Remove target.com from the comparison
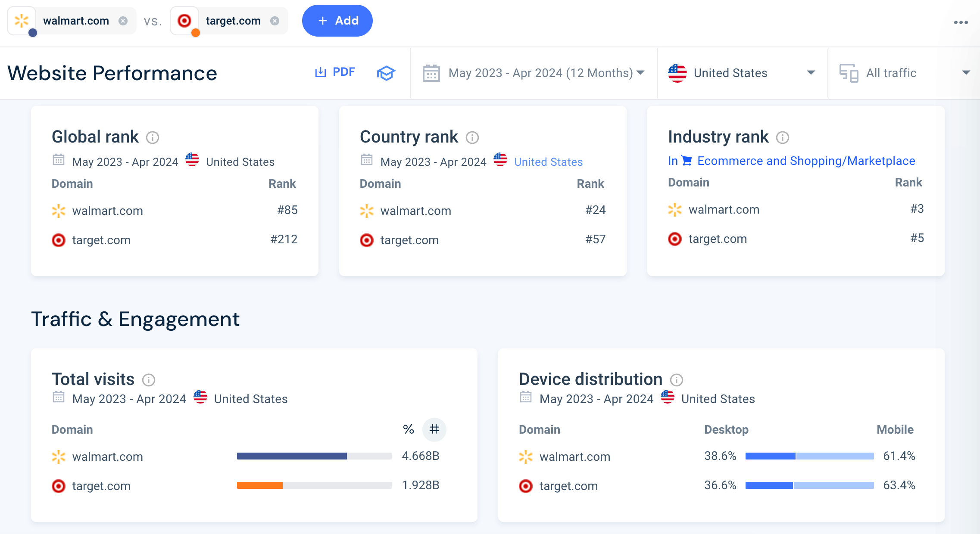Image resolution: width=980 pixels, height=534 pixels. tap(275, 20)
